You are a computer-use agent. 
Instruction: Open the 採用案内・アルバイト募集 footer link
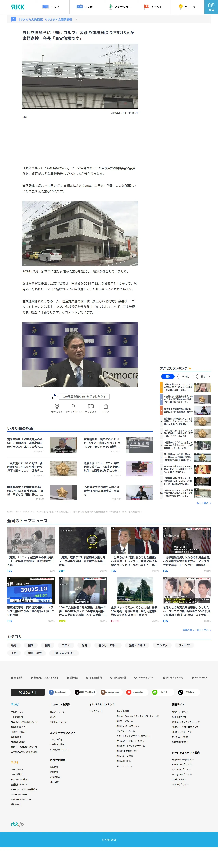coord(44,678)
